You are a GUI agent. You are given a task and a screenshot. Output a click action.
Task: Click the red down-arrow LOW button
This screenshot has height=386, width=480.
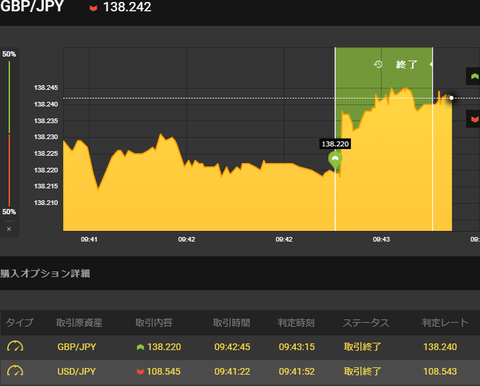click(473, 119)
